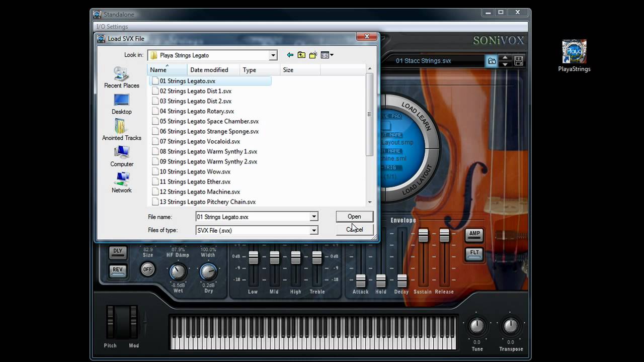Sort files by Date modified column
Viewport: 644px width, 362px height.
click(214, 70)
